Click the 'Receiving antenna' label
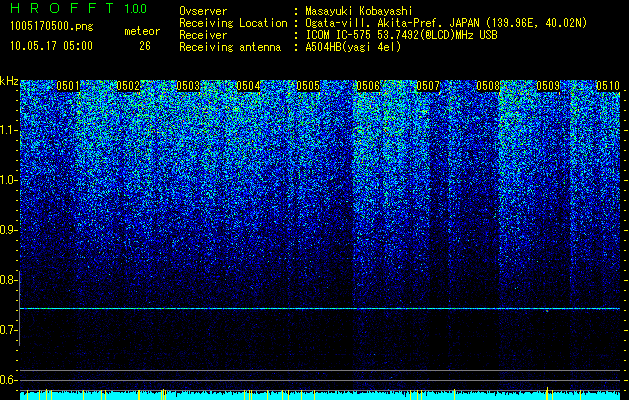The image size is (629, 400). click(230, 47)
